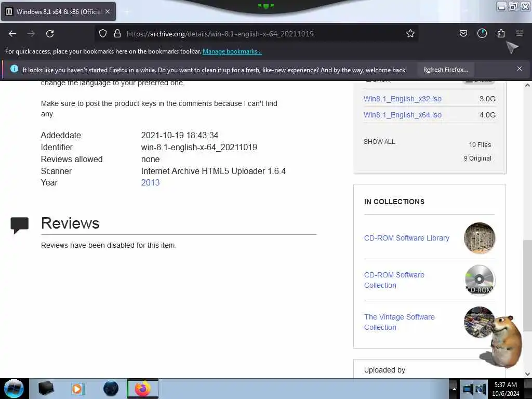Viewport: 532px width, 399px height.
Task: Reload the current page
Action: (50, 34)
